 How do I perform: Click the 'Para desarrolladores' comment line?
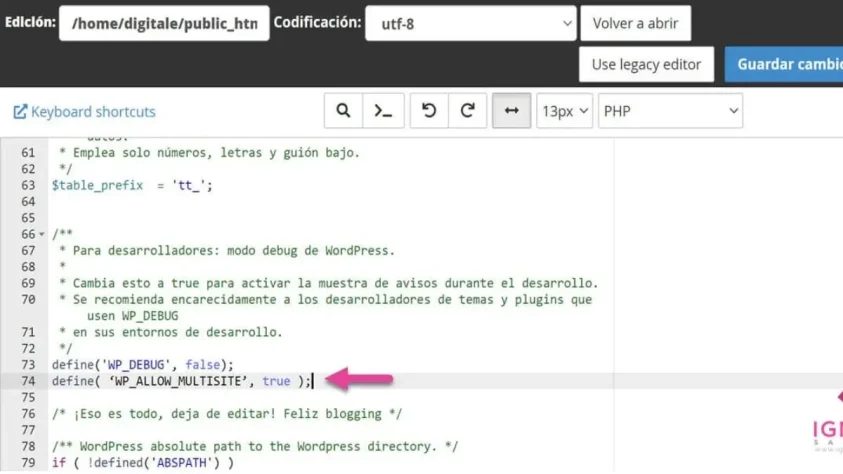click(227, 250)
